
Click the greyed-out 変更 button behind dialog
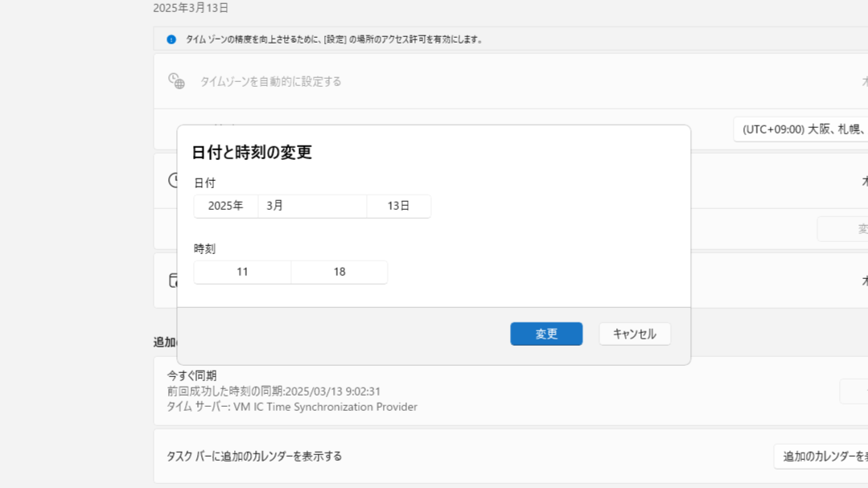843,229
